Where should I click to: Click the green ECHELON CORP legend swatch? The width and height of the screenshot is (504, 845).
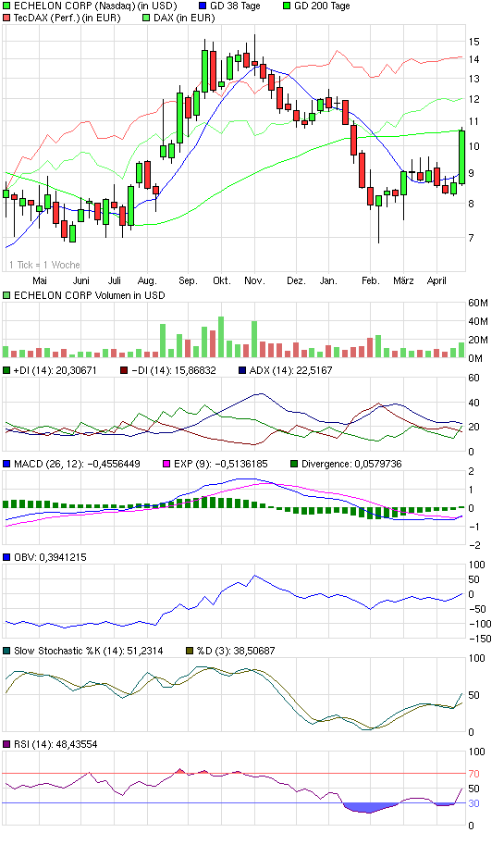(x=6, y=6)
